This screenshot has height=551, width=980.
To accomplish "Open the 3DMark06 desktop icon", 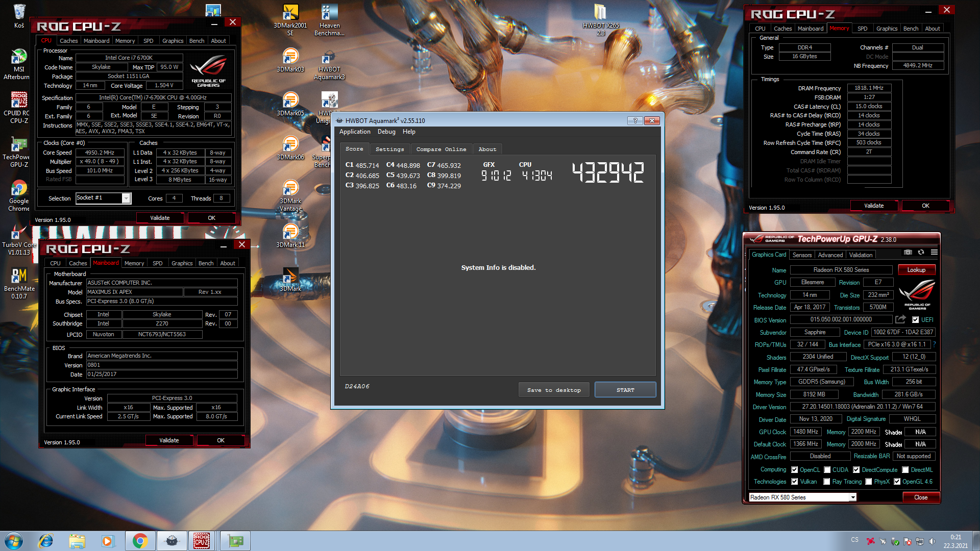I will coord(290,147).
